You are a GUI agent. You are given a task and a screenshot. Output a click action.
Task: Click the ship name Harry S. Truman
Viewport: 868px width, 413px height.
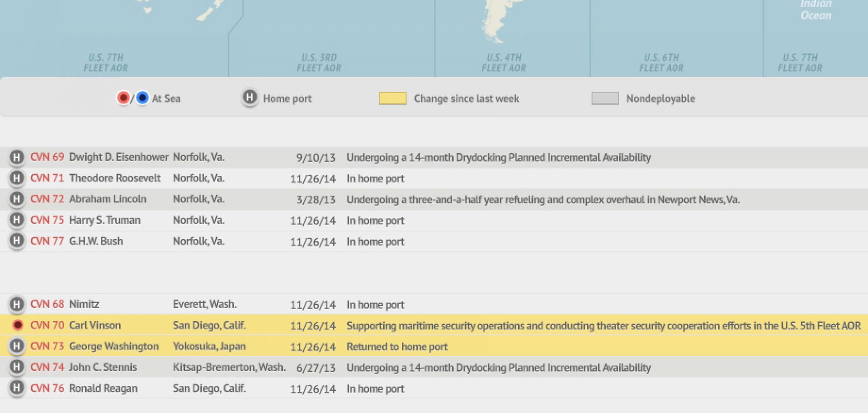(x=104, y=220)
